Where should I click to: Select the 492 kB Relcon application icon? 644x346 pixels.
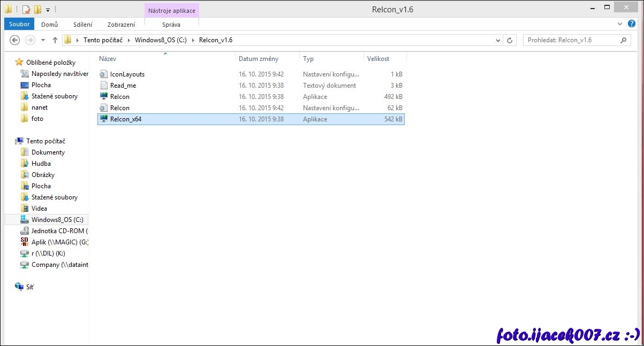point(104,97)
